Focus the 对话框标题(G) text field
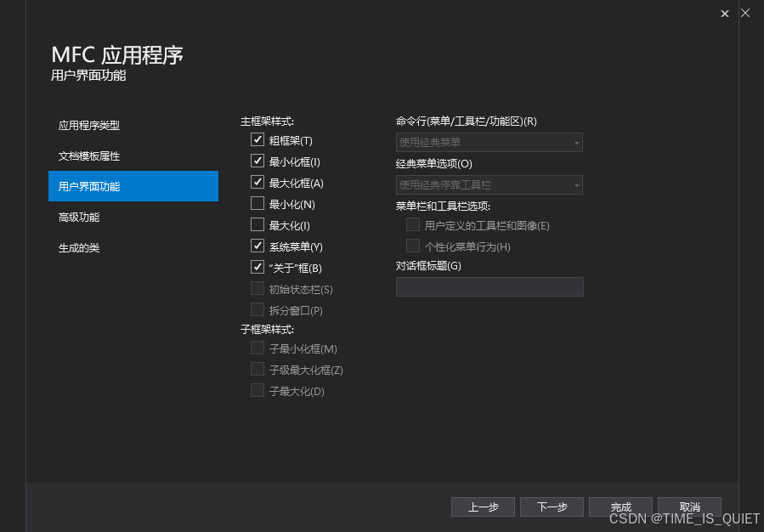 [x=490, y=287]
